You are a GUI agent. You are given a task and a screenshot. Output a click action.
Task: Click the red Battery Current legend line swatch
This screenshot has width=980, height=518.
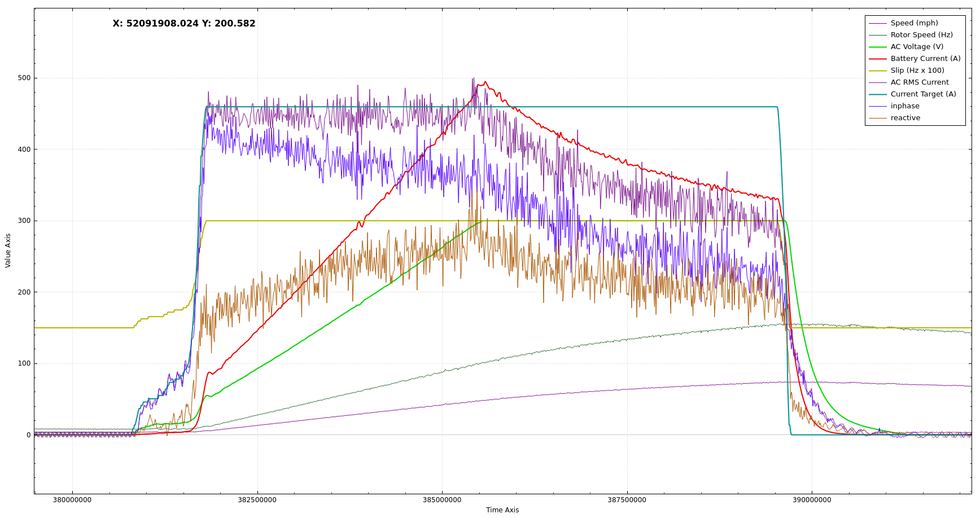pyautogui.click(x=877, y=59)
